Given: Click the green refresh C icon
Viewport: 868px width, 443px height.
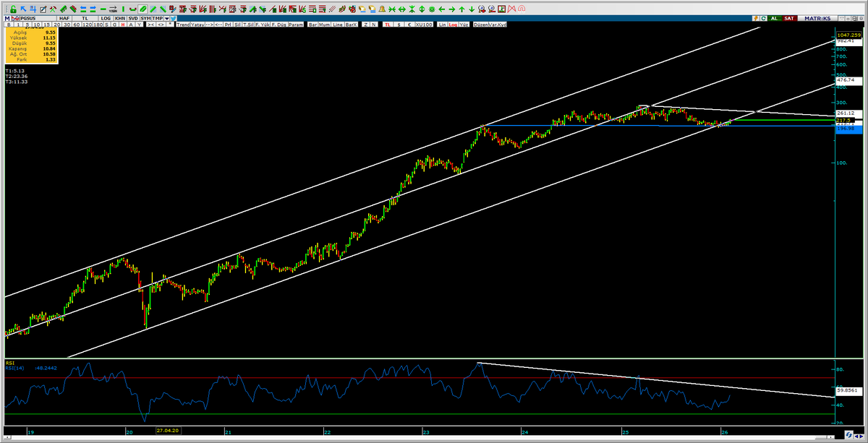Looking at the screenshot, I should [763, 19].
